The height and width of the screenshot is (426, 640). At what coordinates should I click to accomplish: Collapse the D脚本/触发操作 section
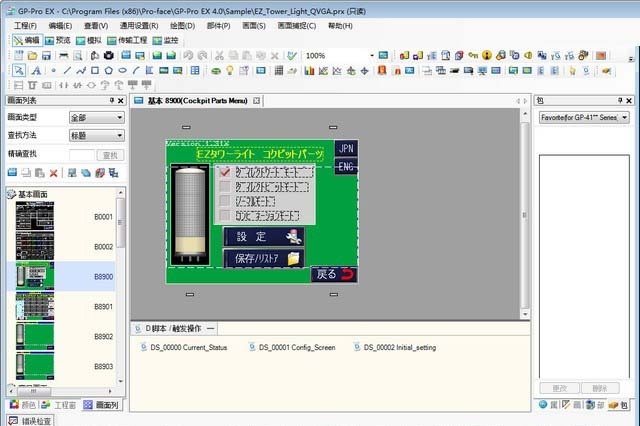pos(211,328)
